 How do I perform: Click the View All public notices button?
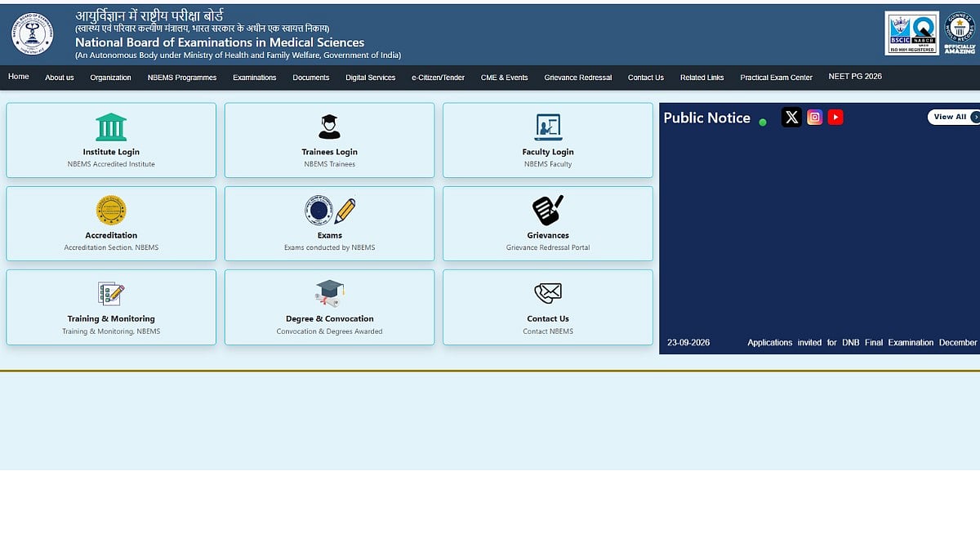coord(953,117)
